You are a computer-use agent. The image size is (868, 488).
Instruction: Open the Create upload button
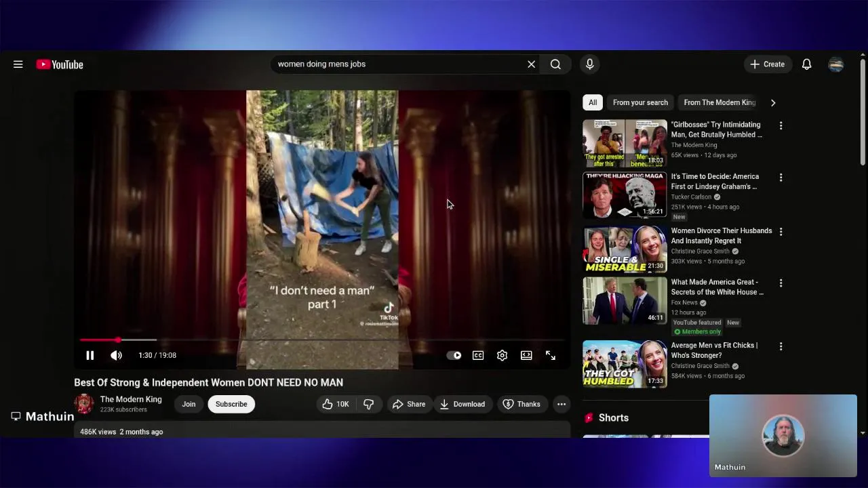tap(768, 64)
